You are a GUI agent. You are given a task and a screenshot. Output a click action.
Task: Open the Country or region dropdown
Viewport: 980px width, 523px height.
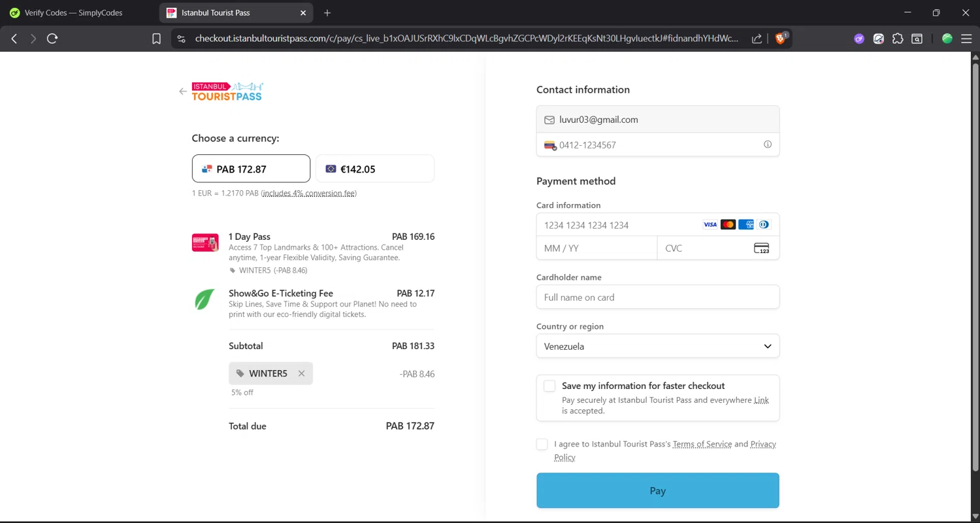pyautogui.click(x=658, y=346)
